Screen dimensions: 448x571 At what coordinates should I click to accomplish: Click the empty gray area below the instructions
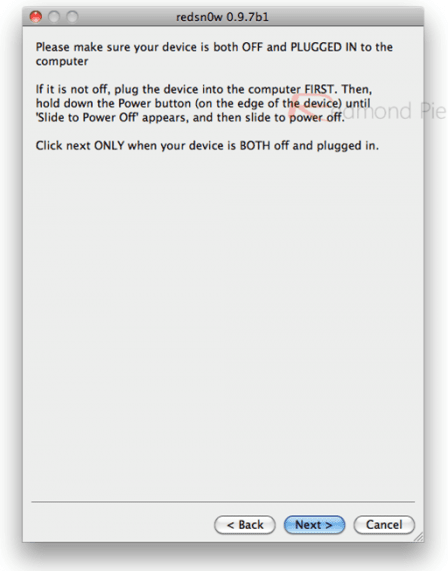[x=223, y=320]
